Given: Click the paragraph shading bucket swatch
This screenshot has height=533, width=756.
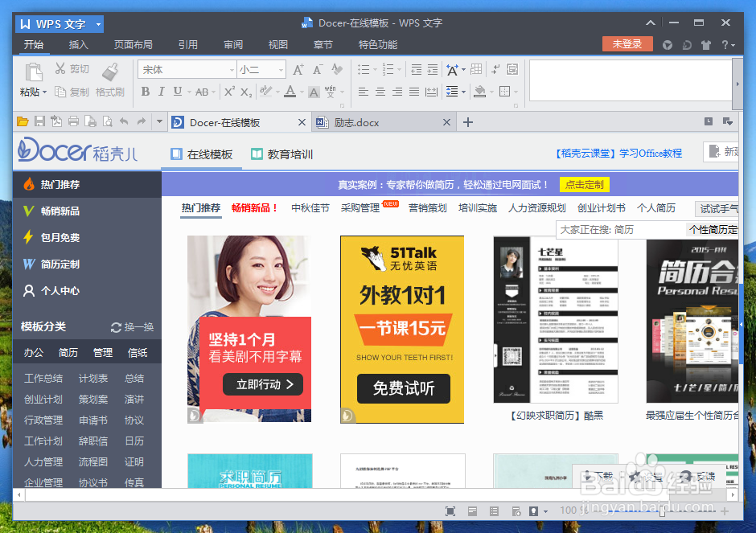Looking at the screenshot, I should [479, 91].
